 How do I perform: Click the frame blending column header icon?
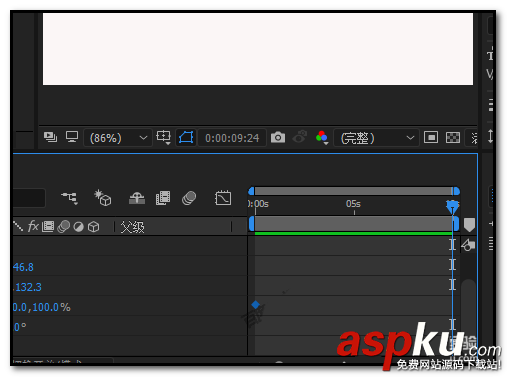pyautogui.click(x=48, y=227)
